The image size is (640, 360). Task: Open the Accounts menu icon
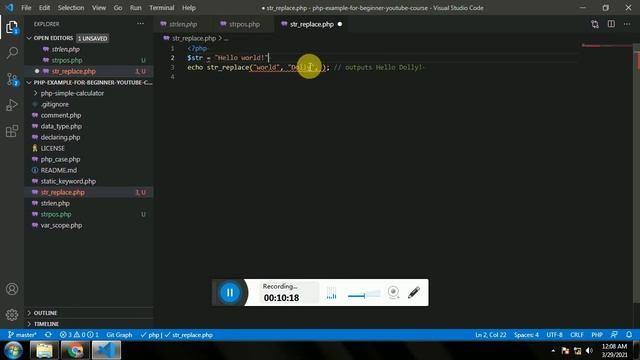[x=12, y=289]
